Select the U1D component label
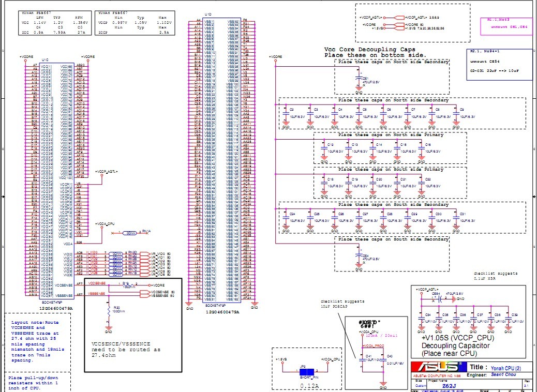Image resolution: width=537 pixels, height=392 pixels. (x=208, y=14)
